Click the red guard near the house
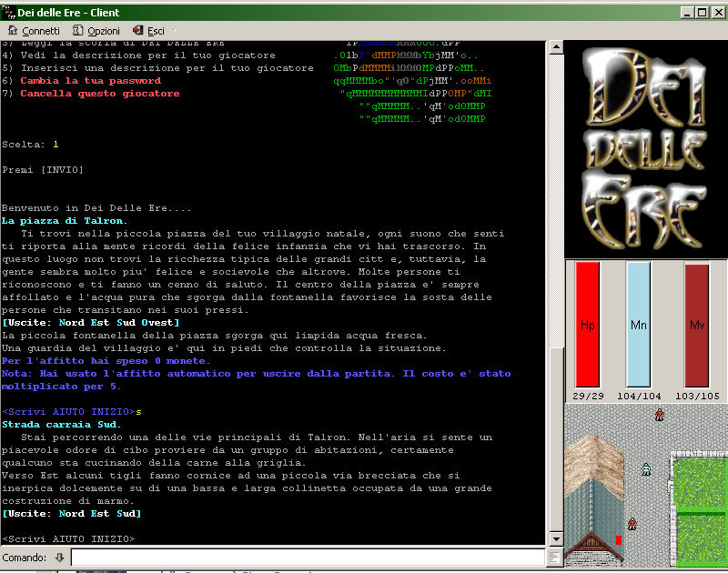Screen dimensions: 728x573 632,523
